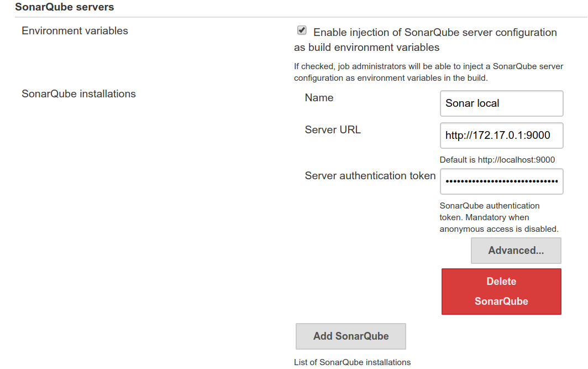Click the List of SonarQube installations text
Image resolution: width=588 pixels, height=369 pixels.
click(352, 362)
